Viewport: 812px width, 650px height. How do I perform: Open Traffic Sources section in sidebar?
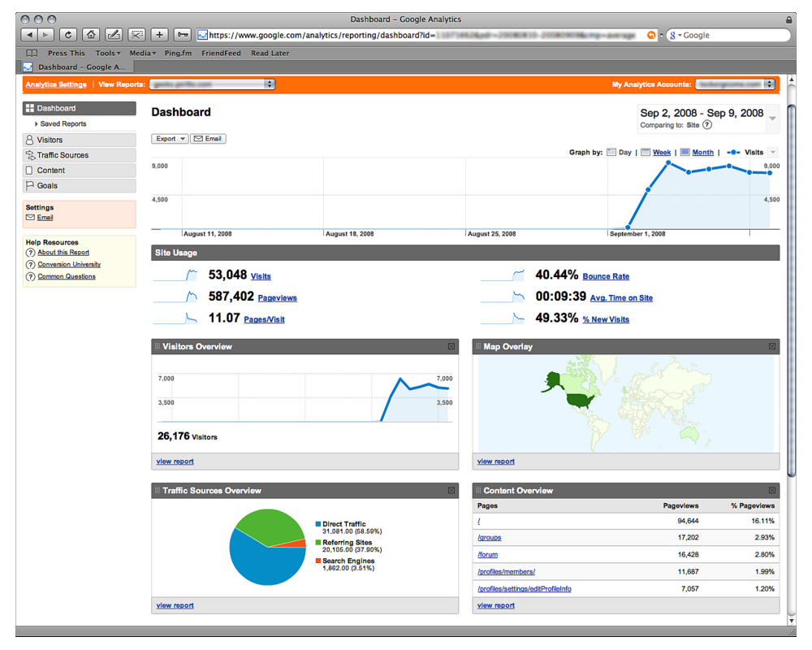(80, 155)
